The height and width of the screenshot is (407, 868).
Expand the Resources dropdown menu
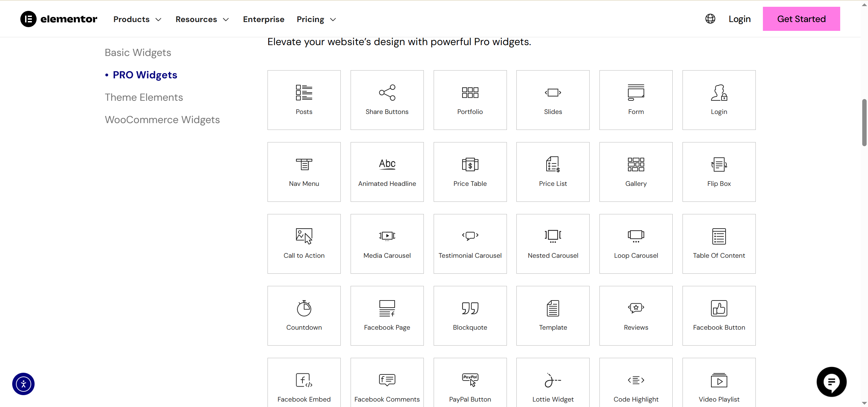(x=202, y=19)
